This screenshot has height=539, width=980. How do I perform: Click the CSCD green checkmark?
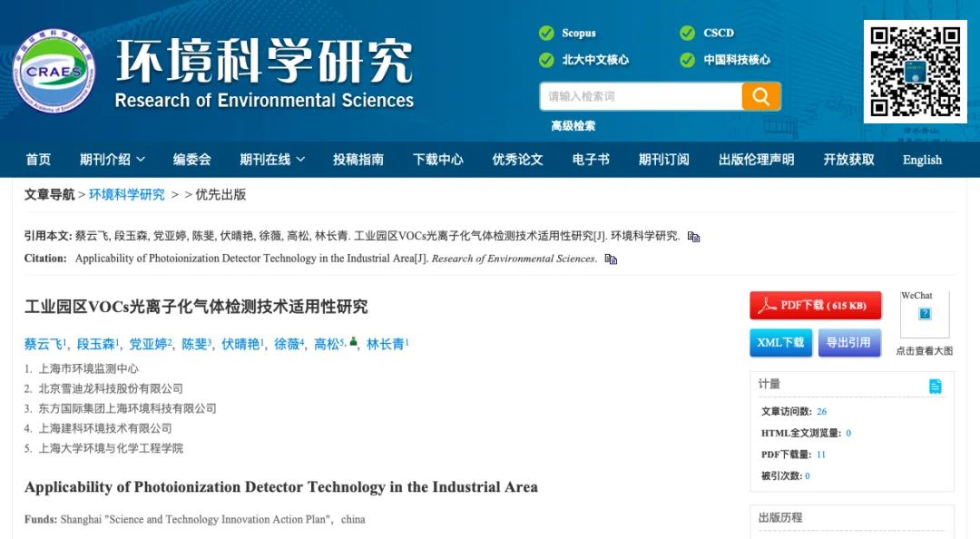(x=687, y=34)
